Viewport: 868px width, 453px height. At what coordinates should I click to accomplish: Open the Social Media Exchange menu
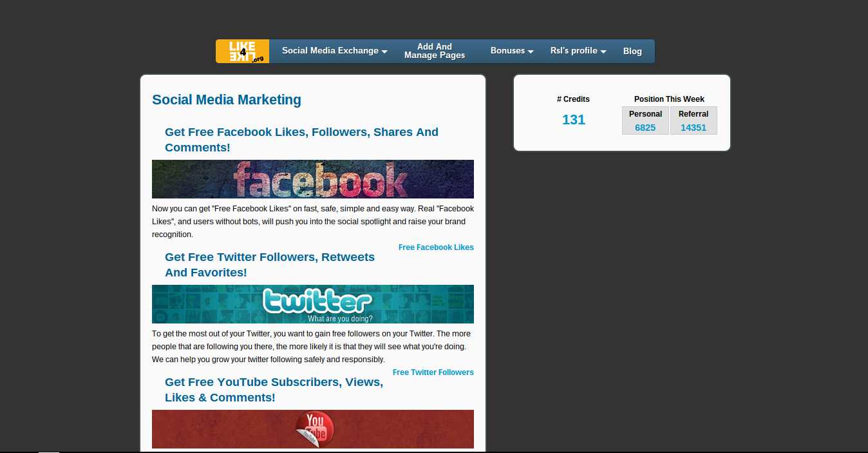334,51
